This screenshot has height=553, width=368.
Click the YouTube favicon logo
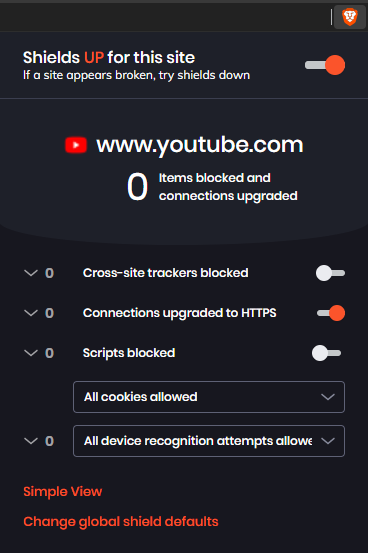coord(76,145)
